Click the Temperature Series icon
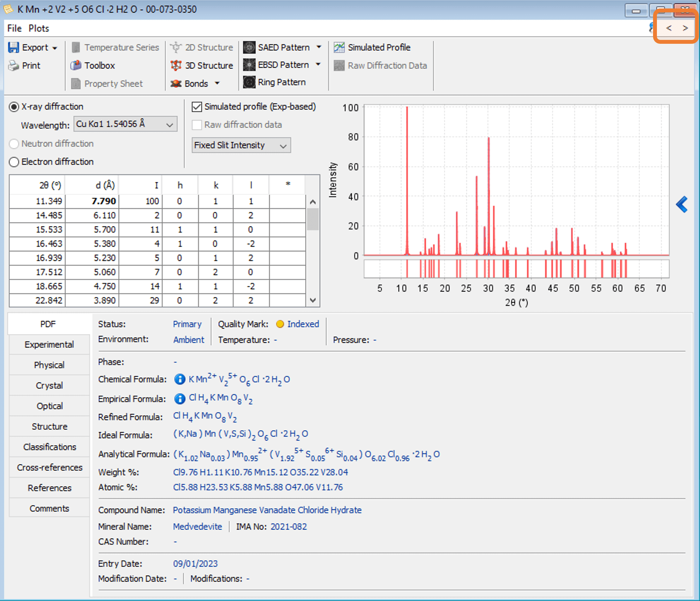700x601 pixels. pyautogui.click(x=76, y=47)
